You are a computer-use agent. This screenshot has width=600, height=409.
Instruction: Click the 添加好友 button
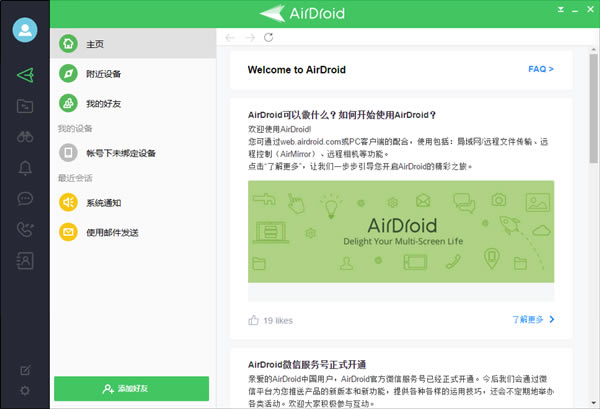coord(131,388)
